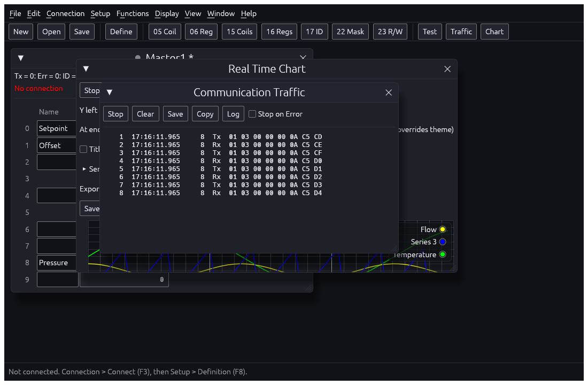Open the View menu

193,13
